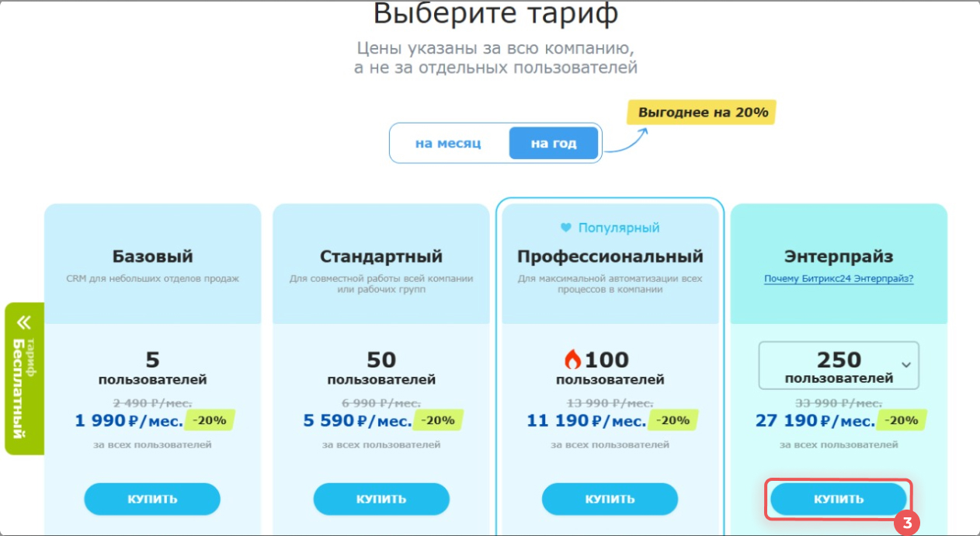This screenshot has height=536, width=980.
Task: Open the Почему Битрикс24 Энтерпрайз? link
Action: point(839,278)
